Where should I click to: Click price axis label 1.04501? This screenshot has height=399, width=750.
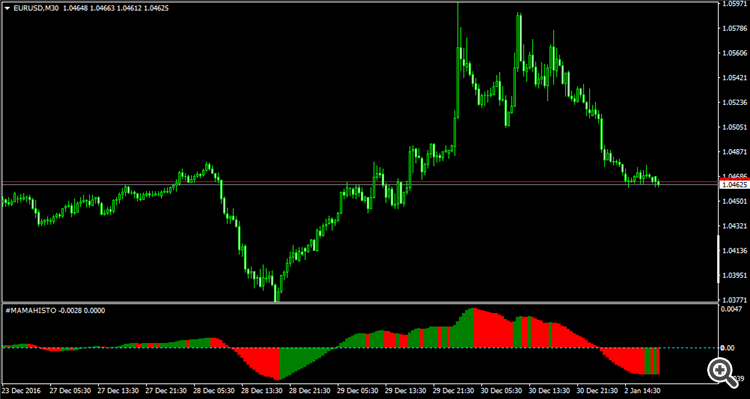coord(735,201)
